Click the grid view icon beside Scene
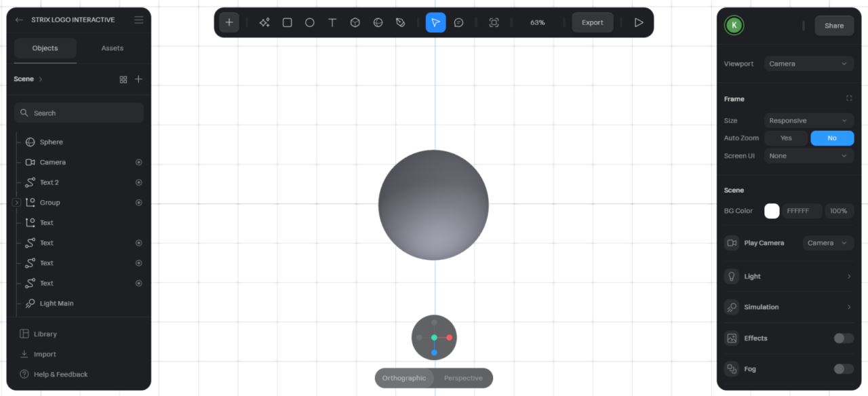Image resolution: width=868 pixels, height=396 pixels. point(123,79)
